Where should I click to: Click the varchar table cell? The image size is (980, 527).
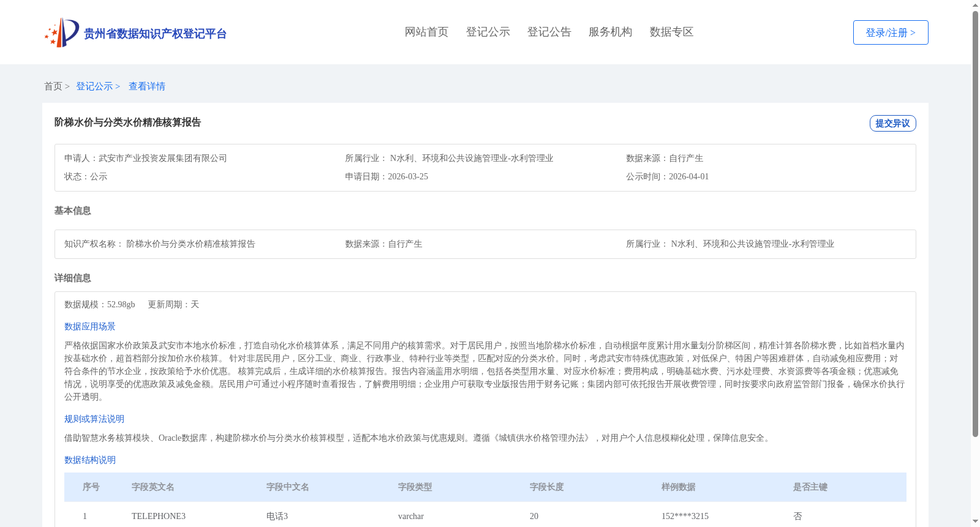pos(411,516)
